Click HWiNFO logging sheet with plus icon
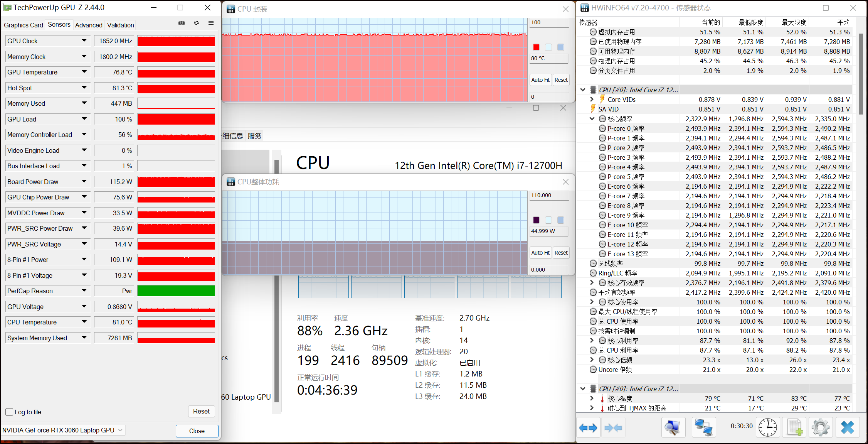The height and width of the screenshot is (444, 868). point(795,427)
